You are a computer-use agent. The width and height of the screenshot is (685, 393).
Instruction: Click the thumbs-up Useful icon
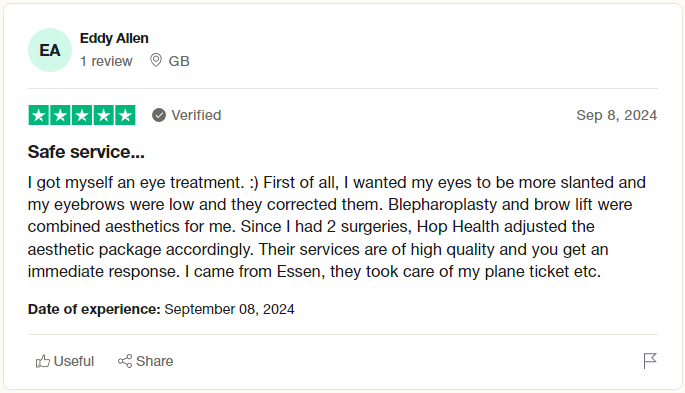pyautogui.click(x=43, y=361)
